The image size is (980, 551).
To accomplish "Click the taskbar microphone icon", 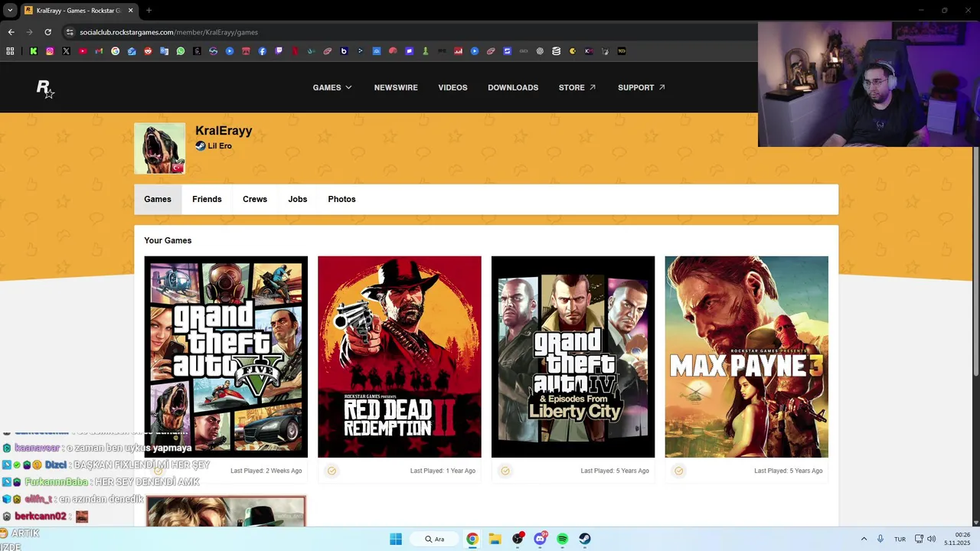I will [880, 539].
